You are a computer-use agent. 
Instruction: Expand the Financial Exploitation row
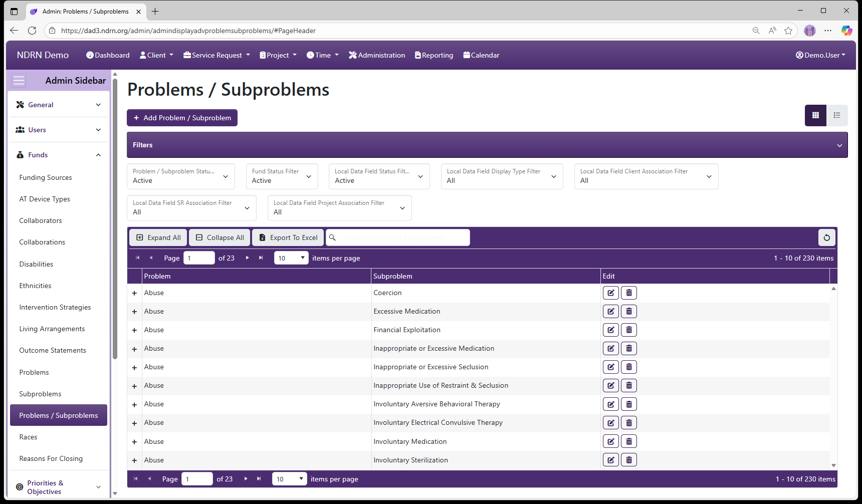click(134, 330)
